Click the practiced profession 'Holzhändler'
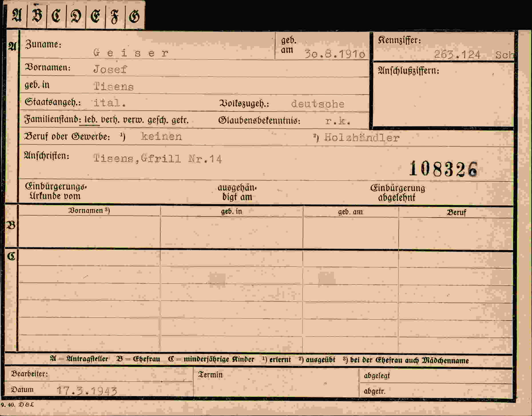The width and height of the screenshot is (532, 416). coord(362,138)
